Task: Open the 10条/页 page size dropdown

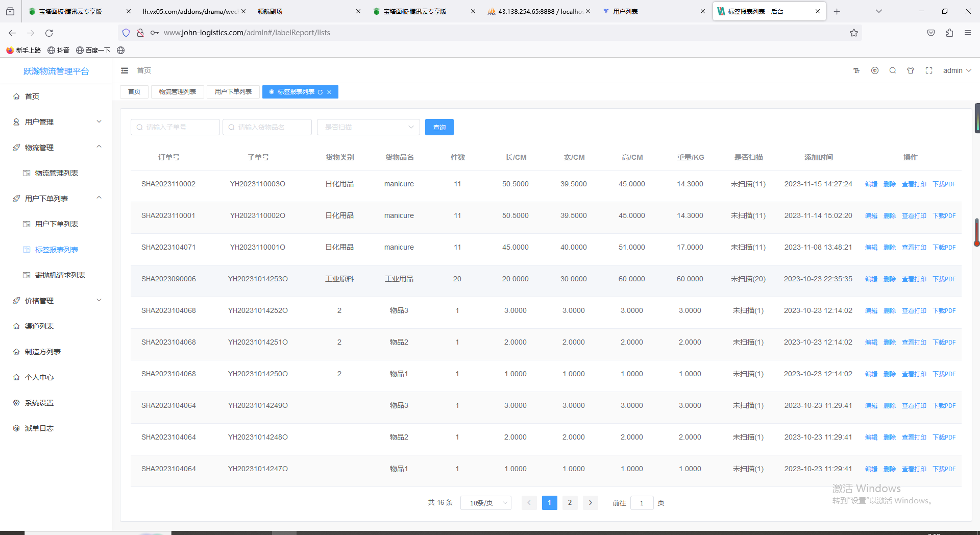Action: (486, 503)
